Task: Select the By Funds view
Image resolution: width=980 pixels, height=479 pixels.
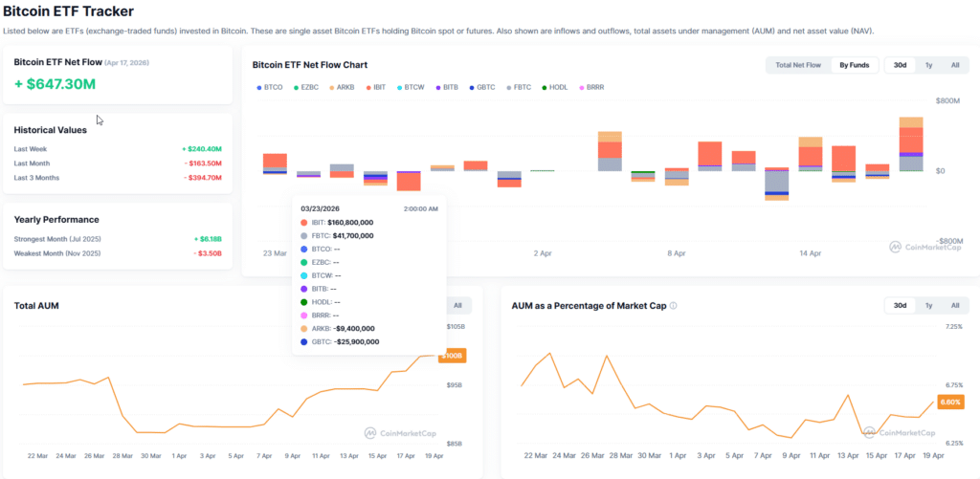Action: [x=854, y=65]
